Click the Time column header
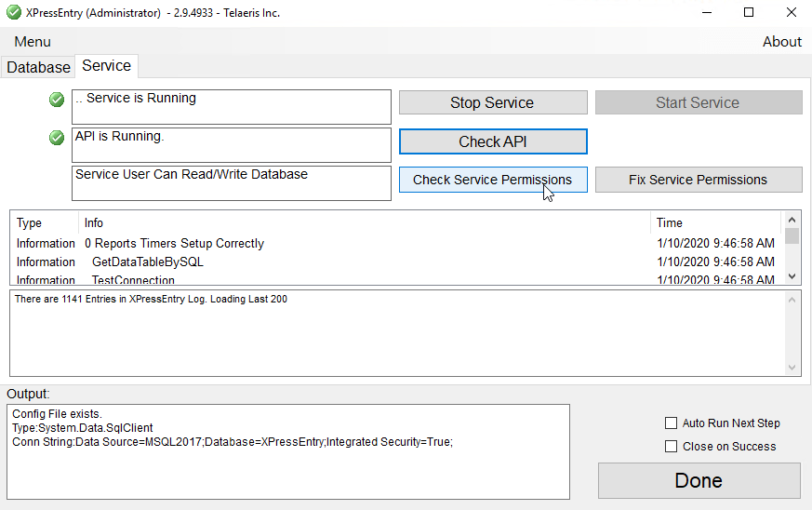Screen dimensions: 812x510 [715, 222]
